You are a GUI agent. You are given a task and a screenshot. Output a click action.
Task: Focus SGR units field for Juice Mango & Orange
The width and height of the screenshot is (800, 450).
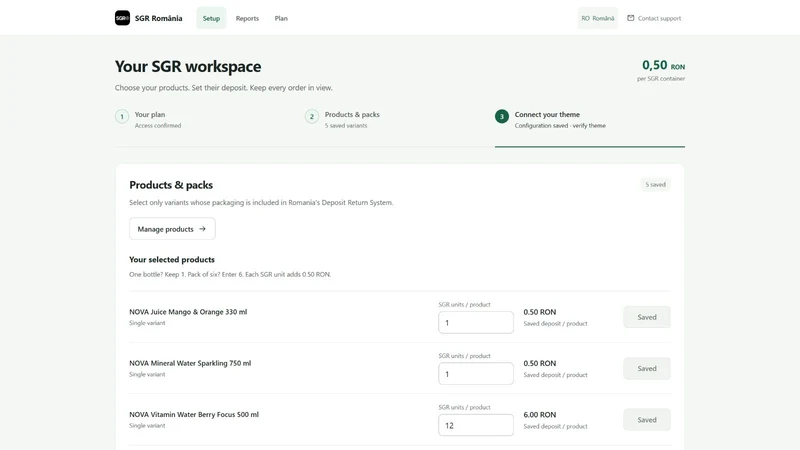coord(476,322)
